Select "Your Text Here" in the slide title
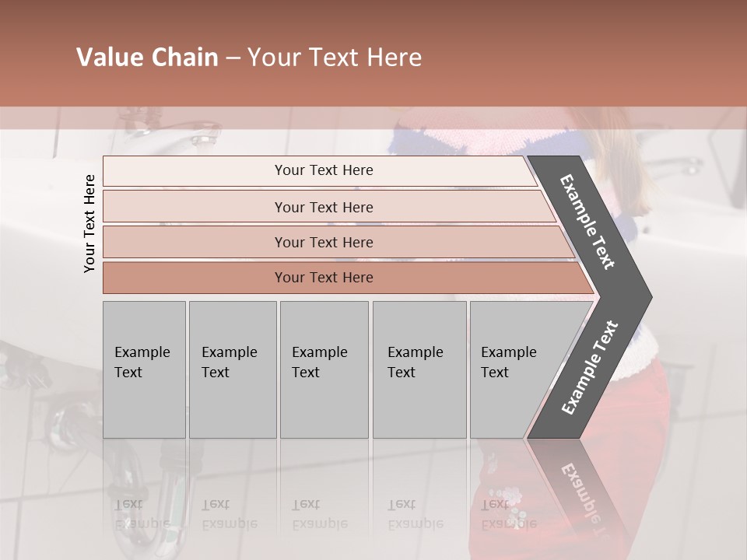This screenshot has width=747, height=560. pos(335,58)
